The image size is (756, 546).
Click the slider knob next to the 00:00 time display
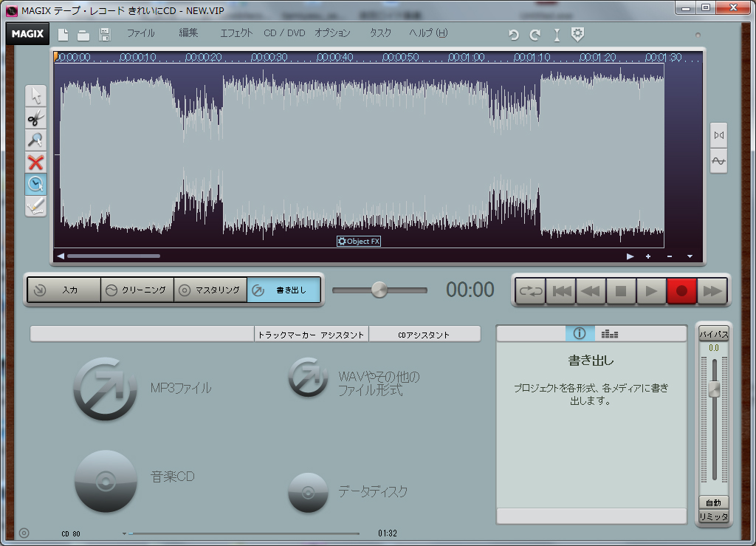(379, 290)
